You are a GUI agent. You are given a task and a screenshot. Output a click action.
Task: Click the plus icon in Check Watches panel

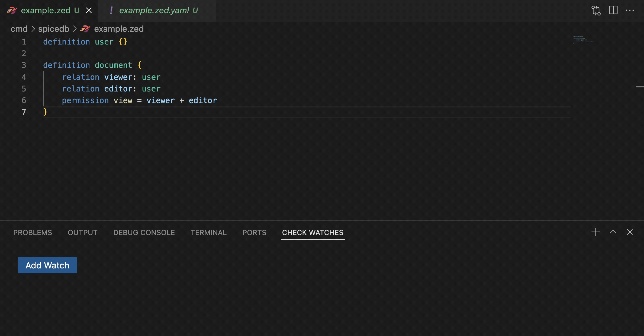[595, 232]
